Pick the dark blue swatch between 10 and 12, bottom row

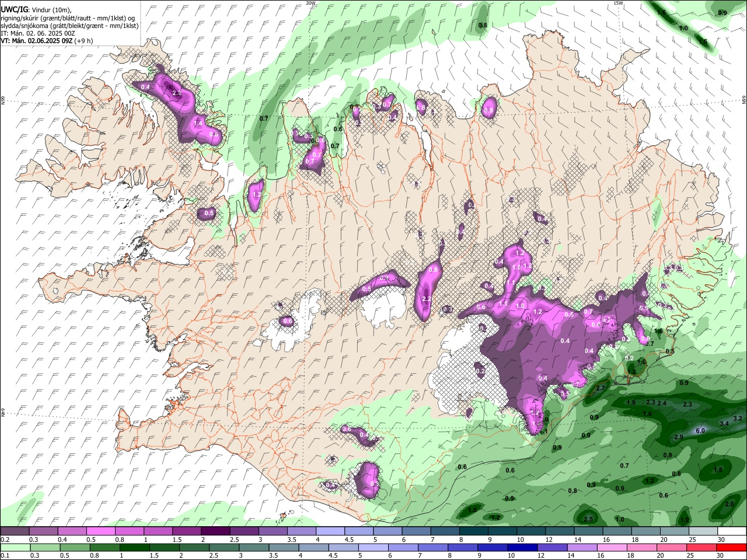(522, 548)
